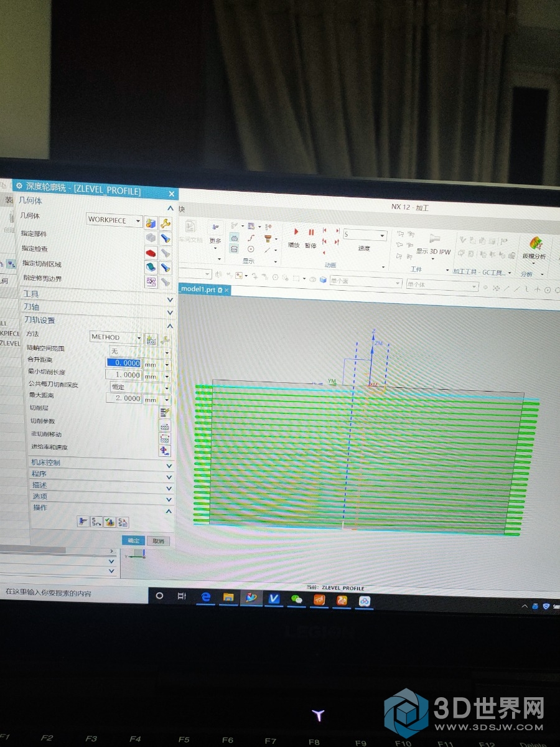Collapse the 几何体 section

coord(170,209)
